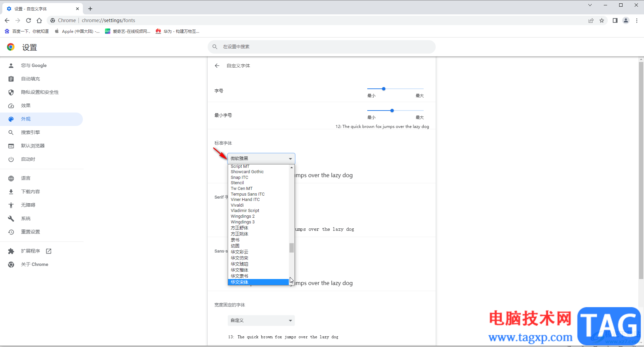Viewport: 644px width, 347px height.
Task: Click the 最小字号 slider handle
Action: tap(392, 111)
